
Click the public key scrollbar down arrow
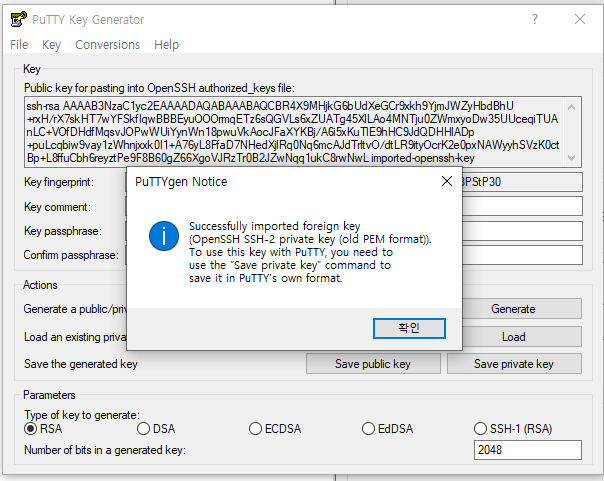click(572, 158)
